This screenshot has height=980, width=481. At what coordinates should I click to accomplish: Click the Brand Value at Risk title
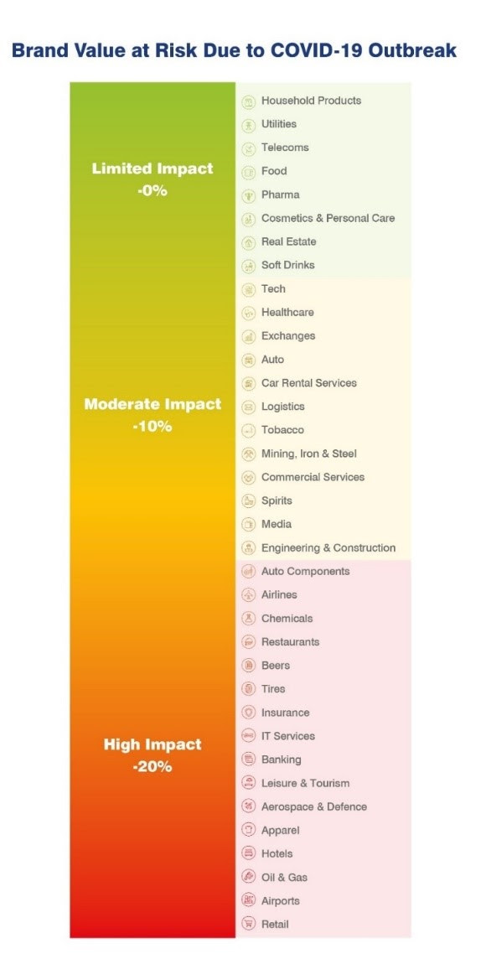(235, 50)
